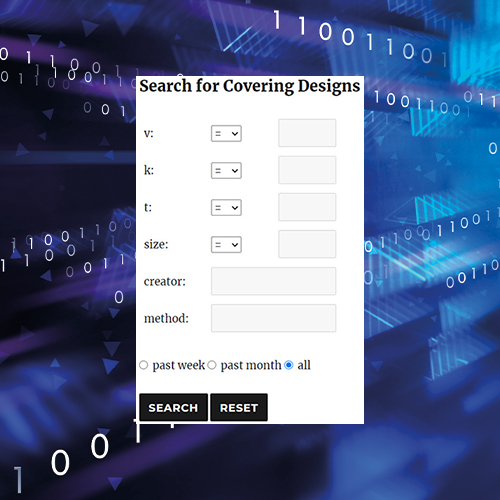Focus the t value input field

point(307,207)
